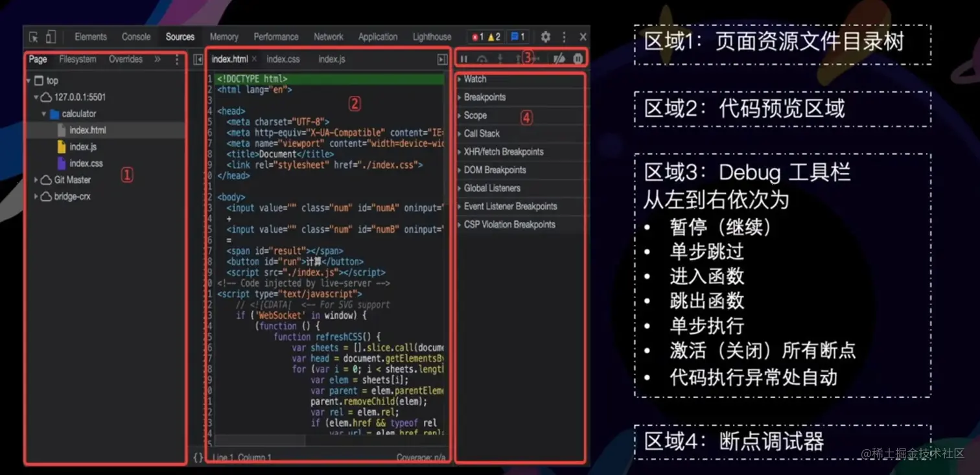
Task: Show more navigator tabs with the chevron
Action: pyautogui.click(x=157, y=59)
